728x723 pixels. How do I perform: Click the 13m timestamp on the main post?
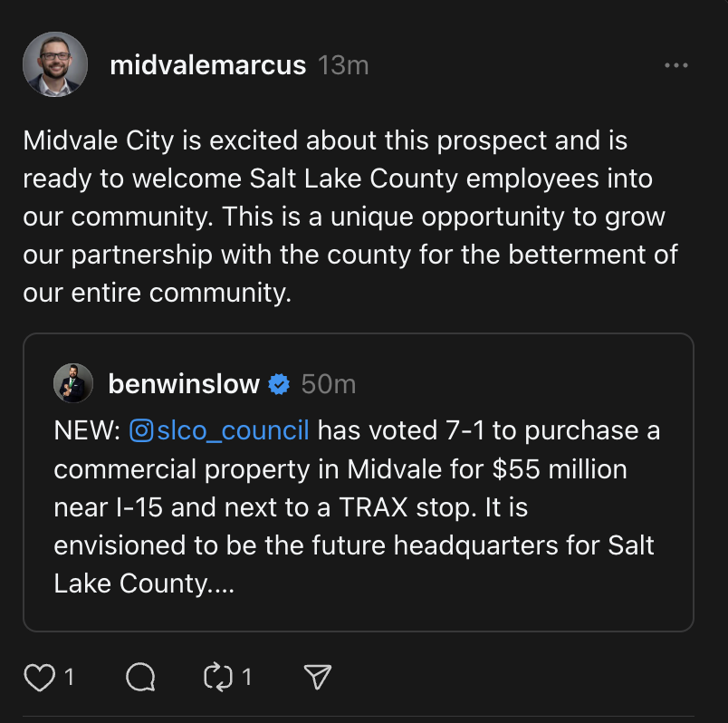pyautogui.click(x=341, y=64)
